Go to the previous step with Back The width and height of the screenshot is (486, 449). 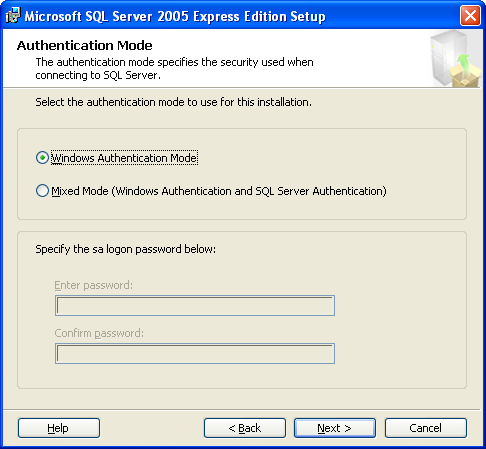[x=245, y=428]
